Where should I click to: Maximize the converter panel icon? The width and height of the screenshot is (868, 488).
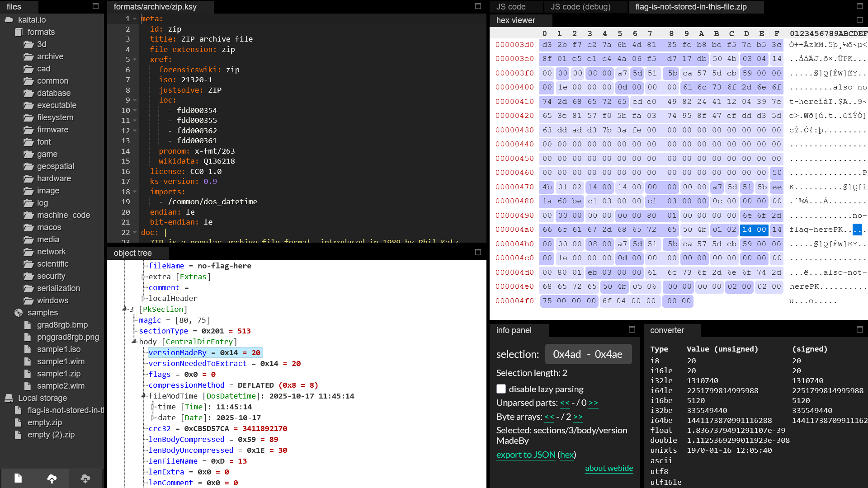[860, 330]
